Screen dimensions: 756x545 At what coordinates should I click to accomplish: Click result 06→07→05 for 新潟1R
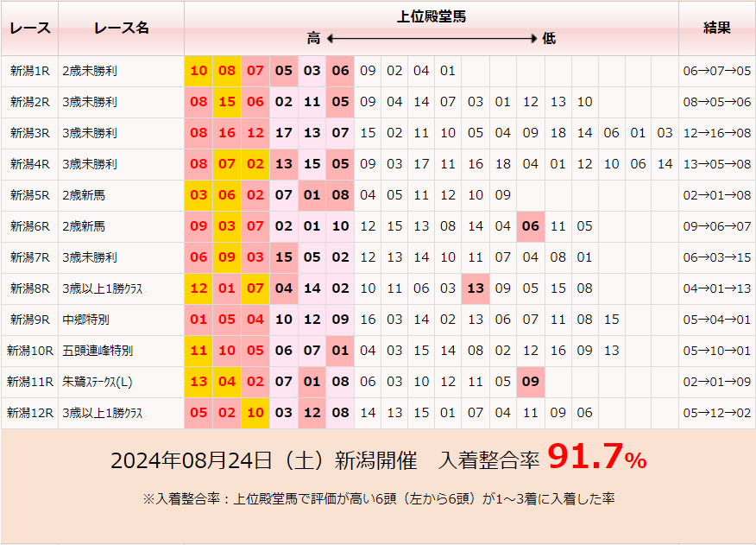click(x=716, y=71)
